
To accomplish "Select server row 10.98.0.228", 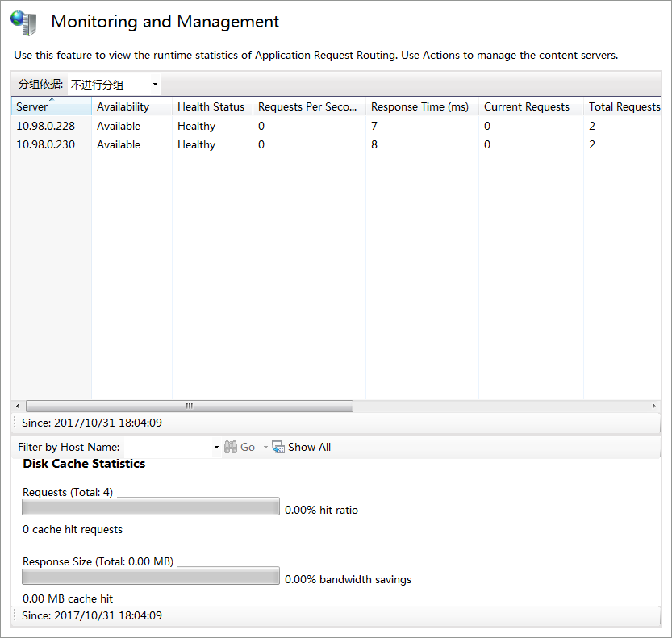I will (336, 126).
